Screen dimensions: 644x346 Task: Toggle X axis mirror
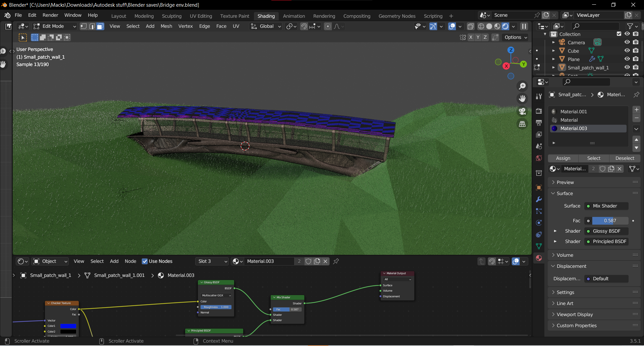point(471,37)
